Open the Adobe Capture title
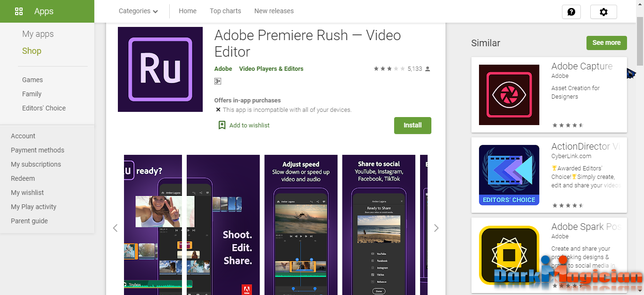 pyautogui.click(x=582, y=66)
